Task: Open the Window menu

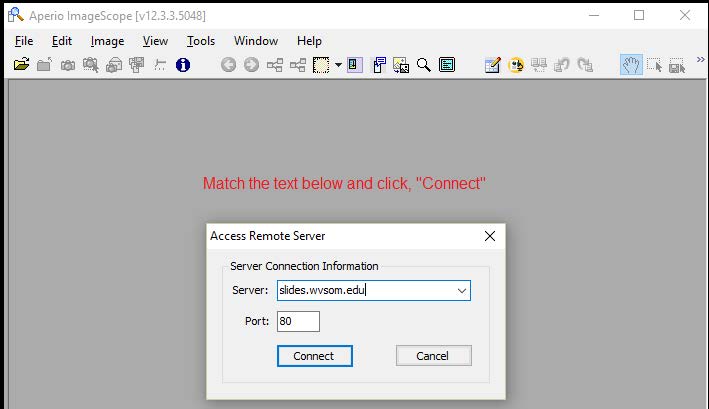Action: pyautogui.click(x=256, y=41)
